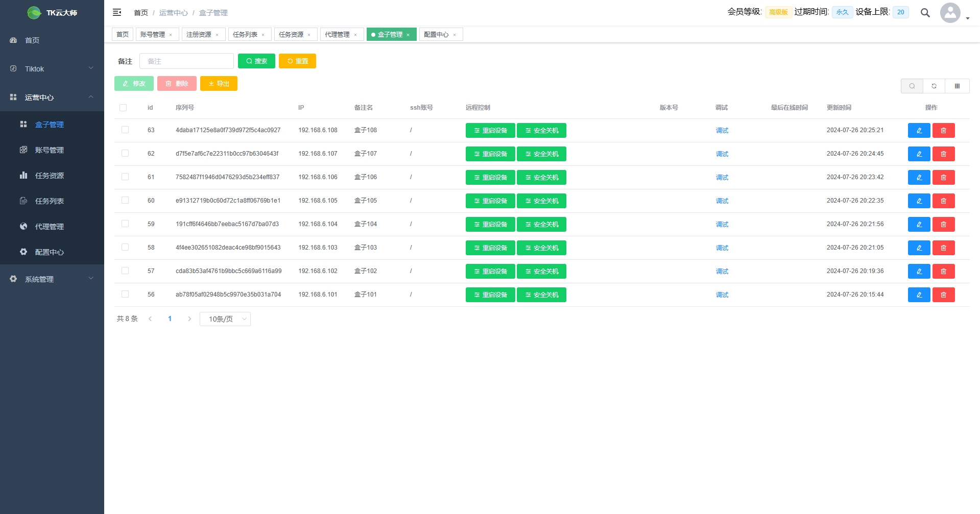Click refresh icon in table toolbar
The height and width of the screenshot is (514, 980).
(934, 86)
